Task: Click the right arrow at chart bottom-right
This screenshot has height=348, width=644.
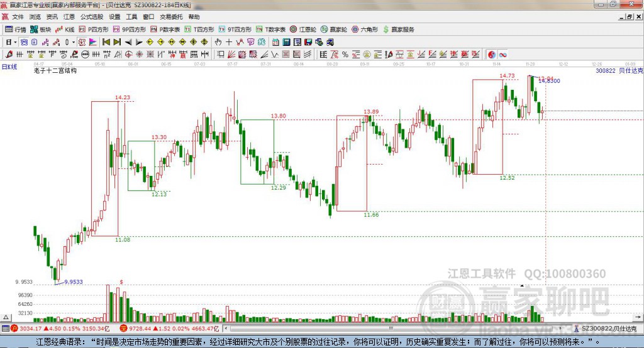Action: 638,317
